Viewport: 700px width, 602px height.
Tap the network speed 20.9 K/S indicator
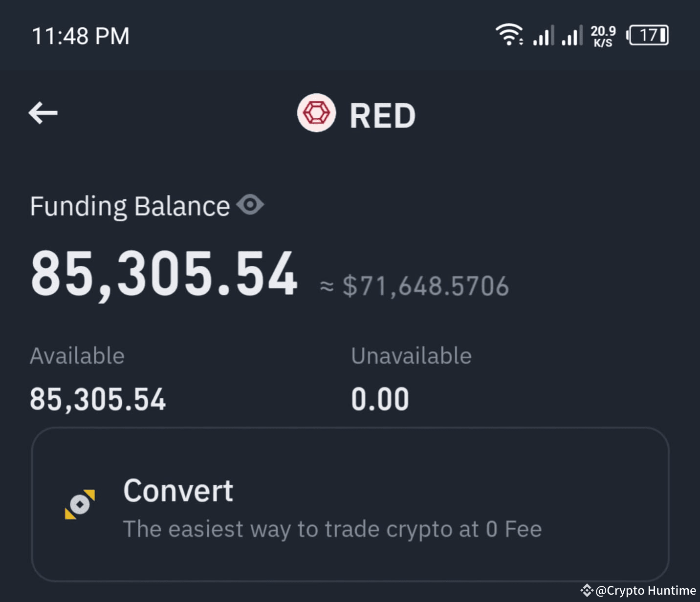click(602, 35)
